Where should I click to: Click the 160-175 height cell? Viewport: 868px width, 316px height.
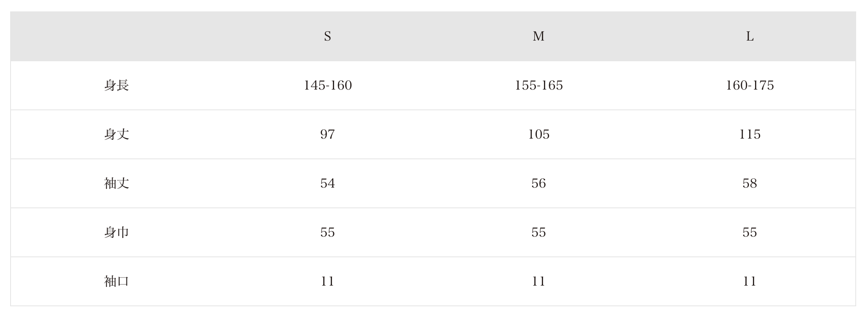750,86
